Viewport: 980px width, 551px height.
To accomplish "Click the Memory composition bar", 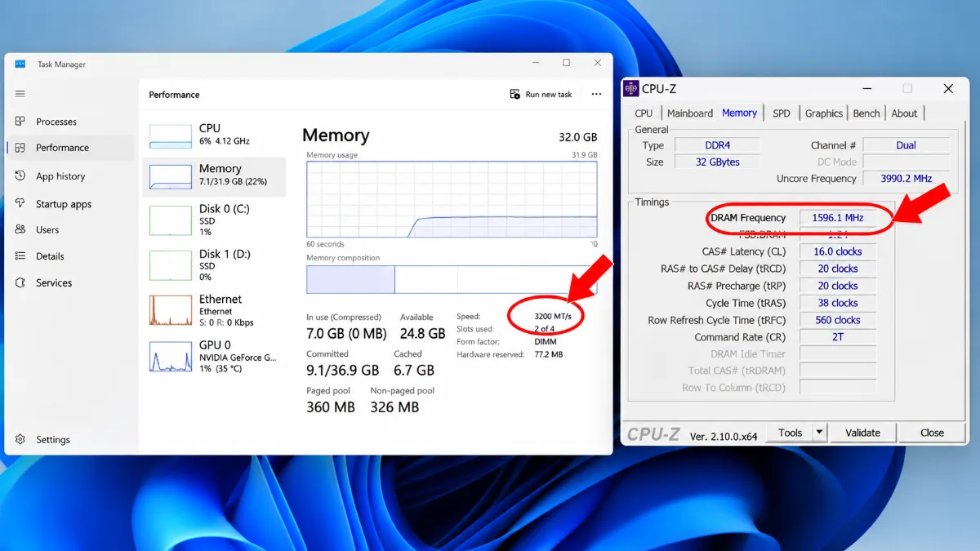I will point(452,279).
